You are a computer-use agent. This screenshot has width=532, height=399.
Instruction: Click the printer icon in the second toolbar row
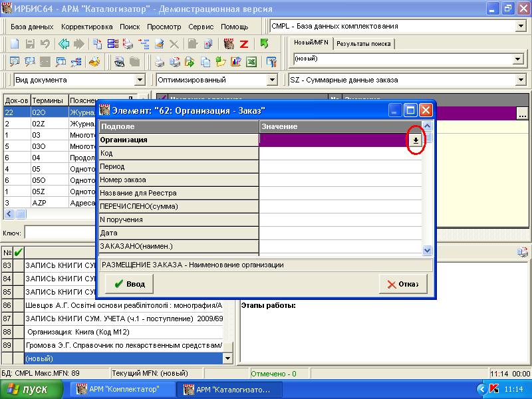tap(160, 63)
